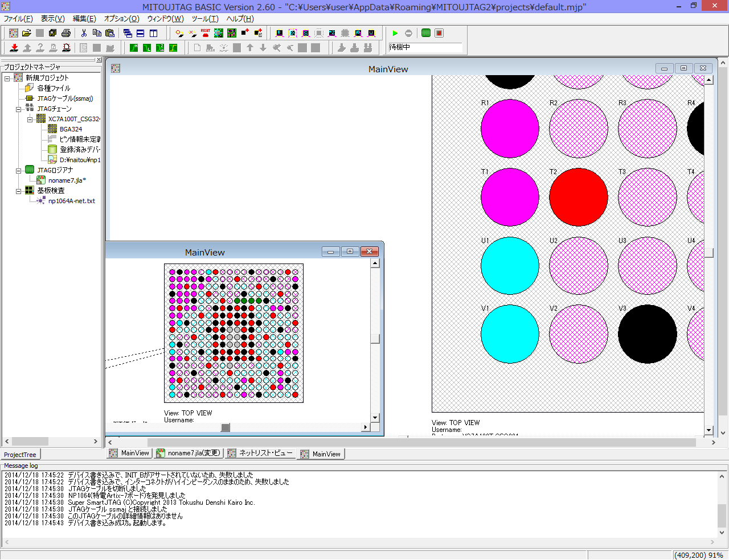Click the open project folder icon

pyautogui.click(x=26, y=33)
